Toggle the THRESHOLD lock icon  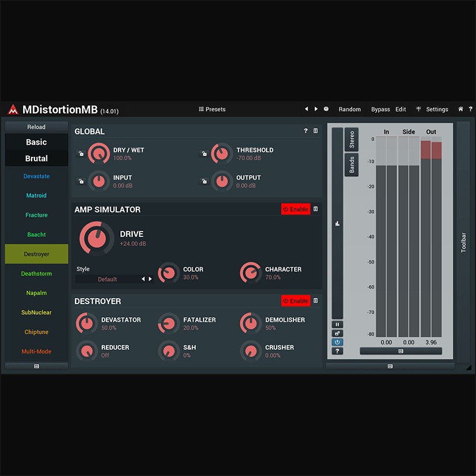[204, 154]
